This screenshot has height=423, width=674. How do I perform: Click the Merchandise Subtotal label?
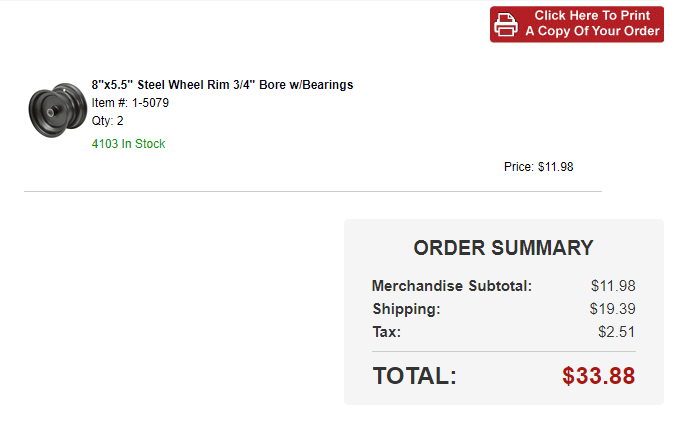point(451,286)
